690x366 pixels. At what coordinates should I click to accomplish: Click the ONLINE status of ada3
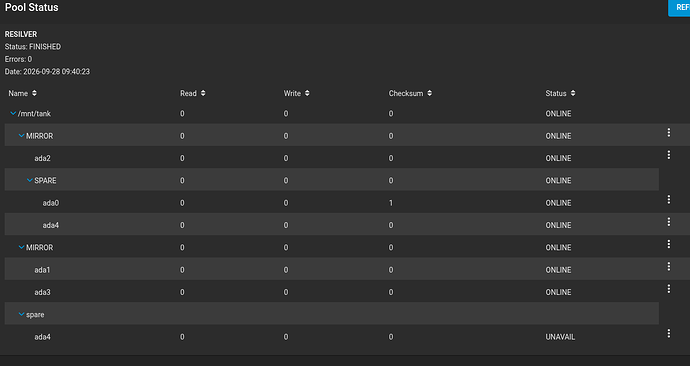pyautogui.click(x=558, y=292)
